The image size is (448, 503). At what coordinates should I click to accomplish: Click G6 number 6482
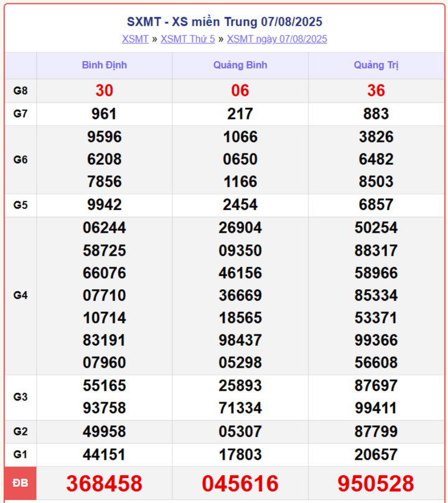pos(376,159)
